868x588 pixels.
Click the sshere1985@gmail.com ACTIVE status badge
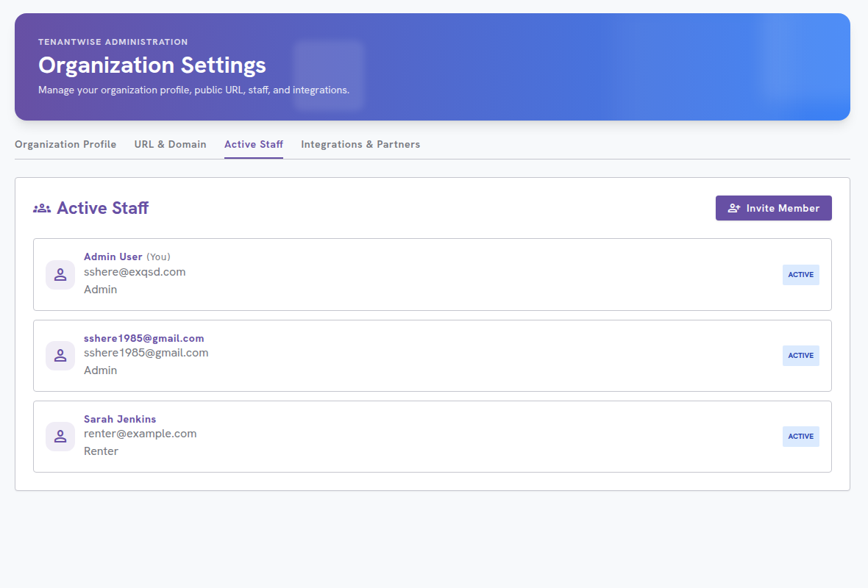(x=800, y=356)
